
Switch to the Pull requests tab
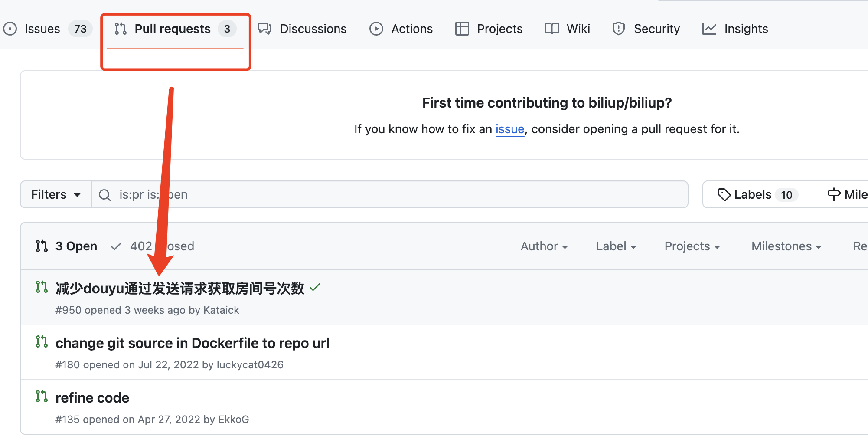tap(173, 29)
